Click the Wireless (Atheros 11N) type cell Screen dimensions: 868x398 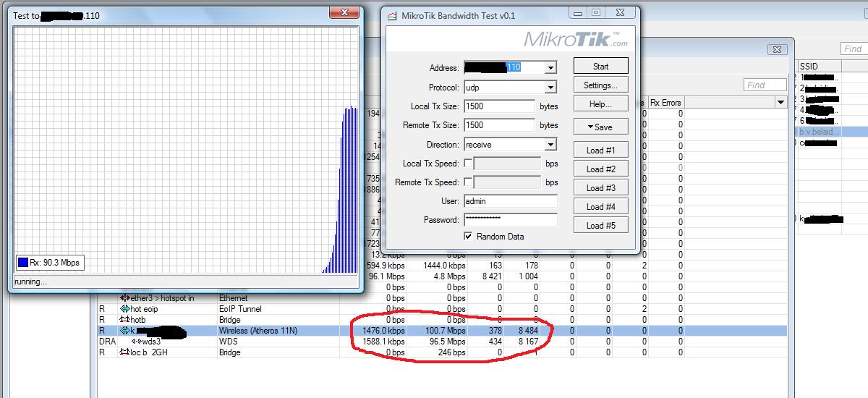[x=258, y=331]
